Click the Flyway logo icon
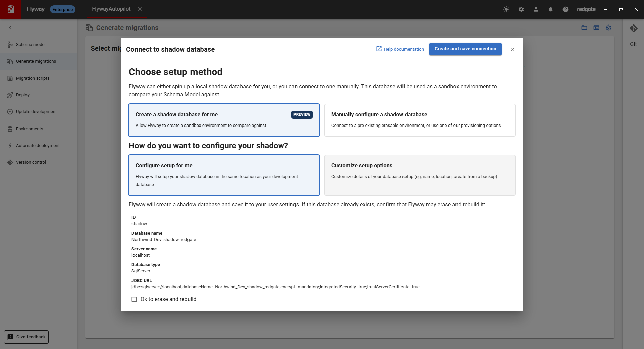Screen dimensions: 644x349 pyautogui.click(x=11, y=9)
